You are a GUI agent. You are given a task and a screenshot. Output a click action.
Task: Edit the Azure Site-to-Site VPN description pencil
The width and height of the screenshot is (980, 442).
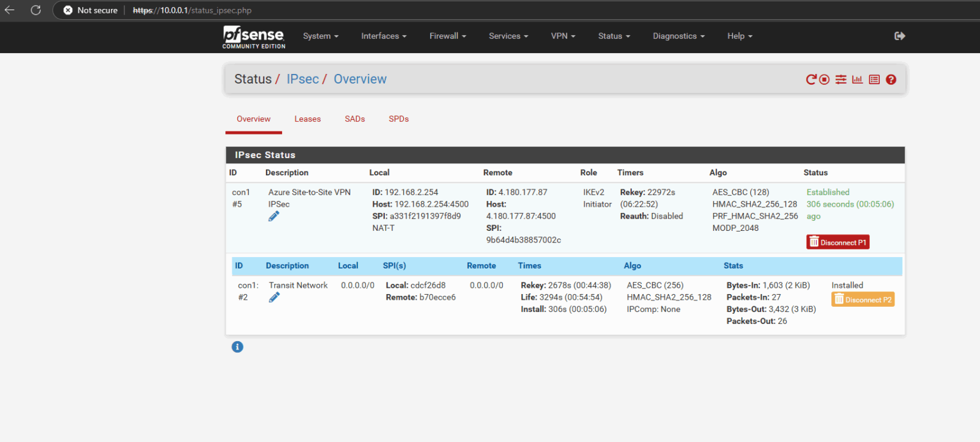coord(274,216)
